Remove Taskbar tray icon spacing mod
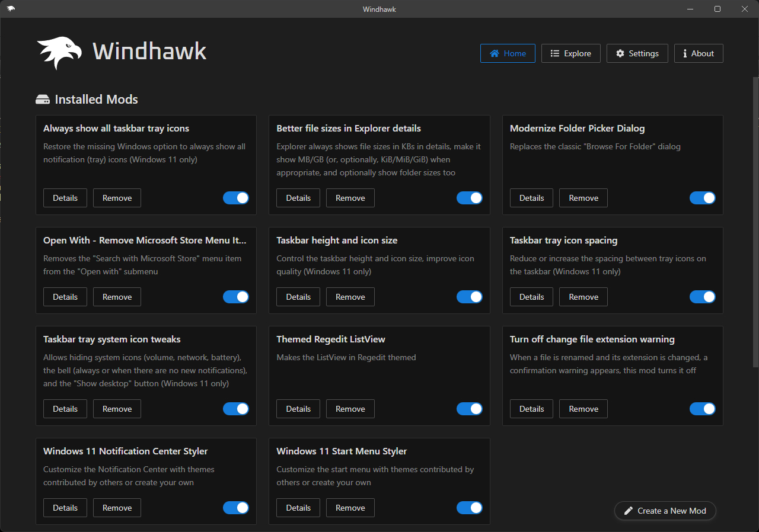 583,297
